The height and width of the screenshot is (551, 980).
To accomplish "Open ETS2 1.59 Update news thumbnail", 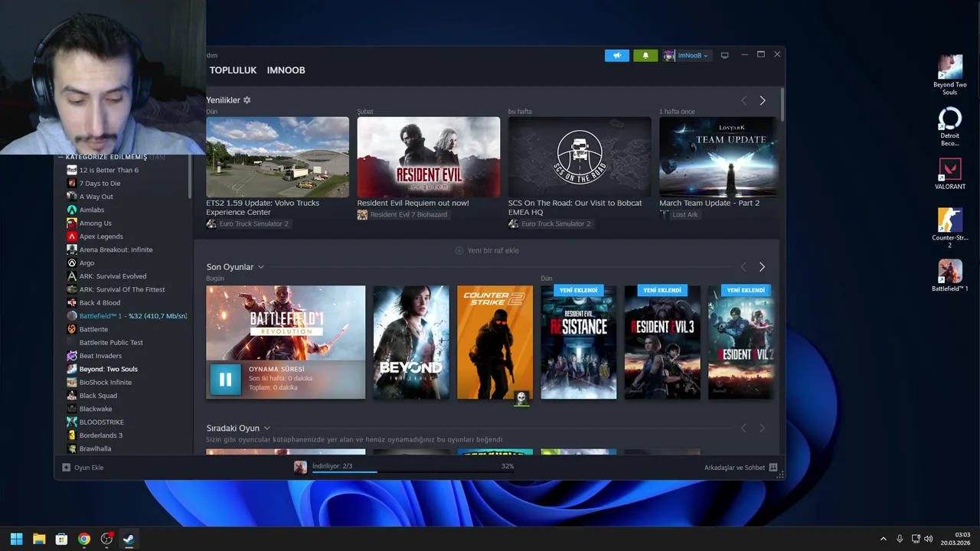I will point(277,157).
